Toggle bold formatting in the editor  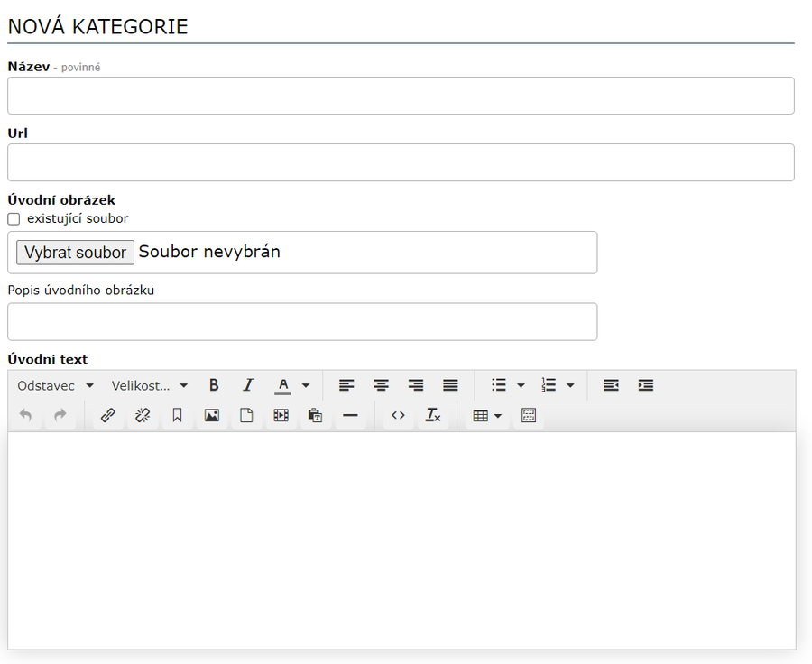[x=214, y=385]
